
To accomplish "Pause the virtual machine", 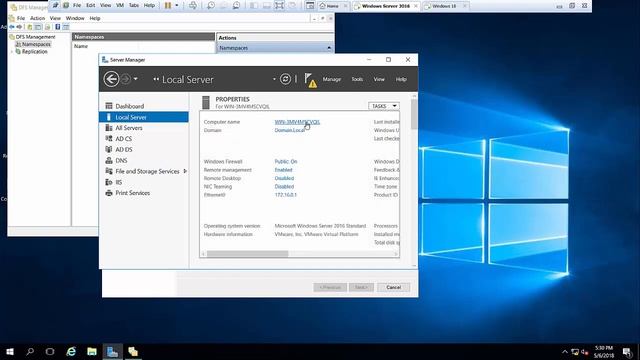I will 168,5.
